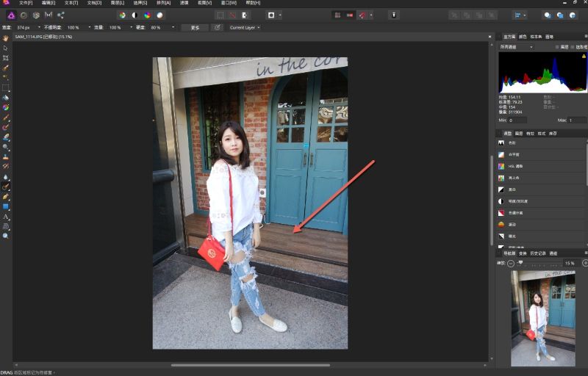Screen dimensions: 588x376
Task: Click the Auto Levels color wheel icon
Action: click(x=122, y=15)
